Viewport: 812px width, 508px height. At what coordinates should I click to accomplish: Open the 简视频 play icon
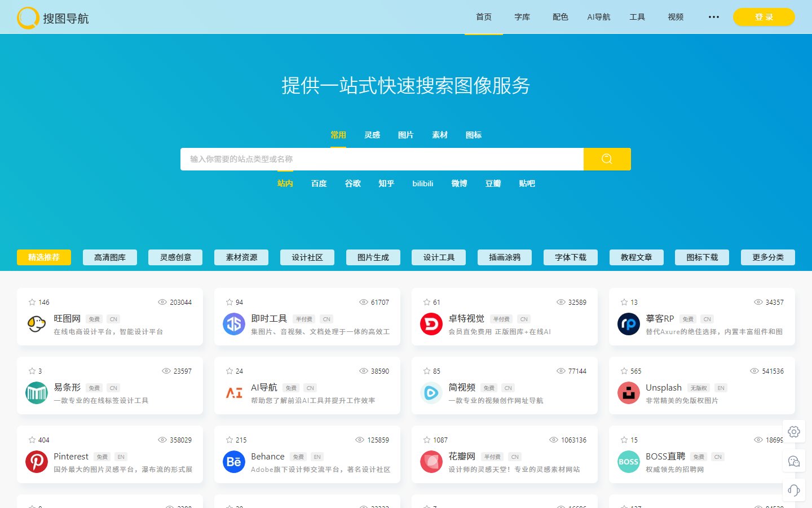(x=431, y=393)
